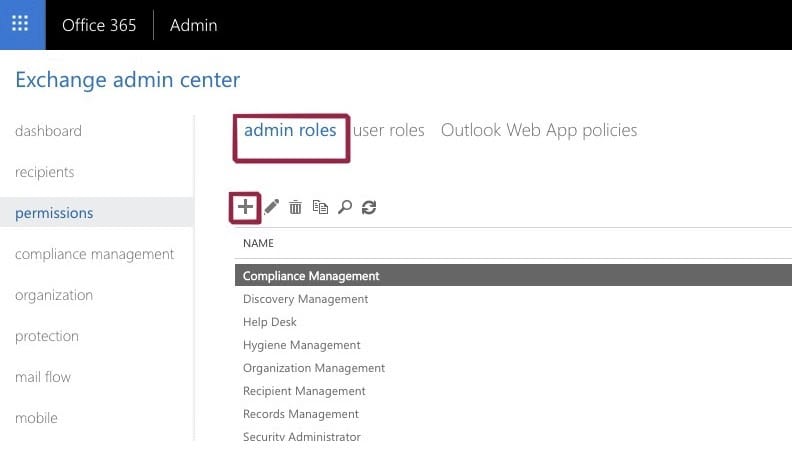Open the Outlook Web App policies tab
Viewport: 792px width, 454px height.
[539, 130]
